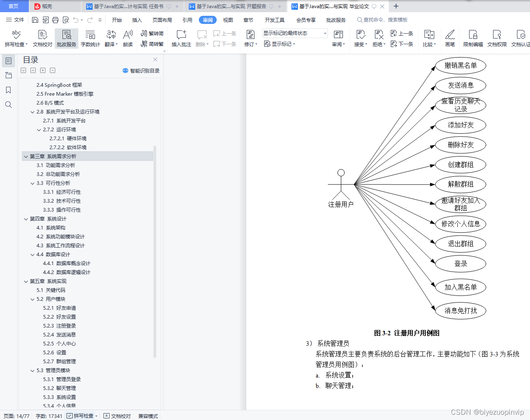Click 智能识别目录 button
The height and width of the screenshot is (420, 530).
pyautogui.click(x=141, y=71)
